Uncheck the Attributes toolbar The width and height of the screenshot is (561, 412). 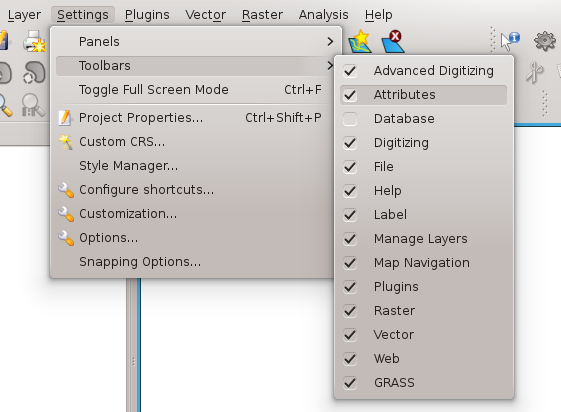click(350, 95)
